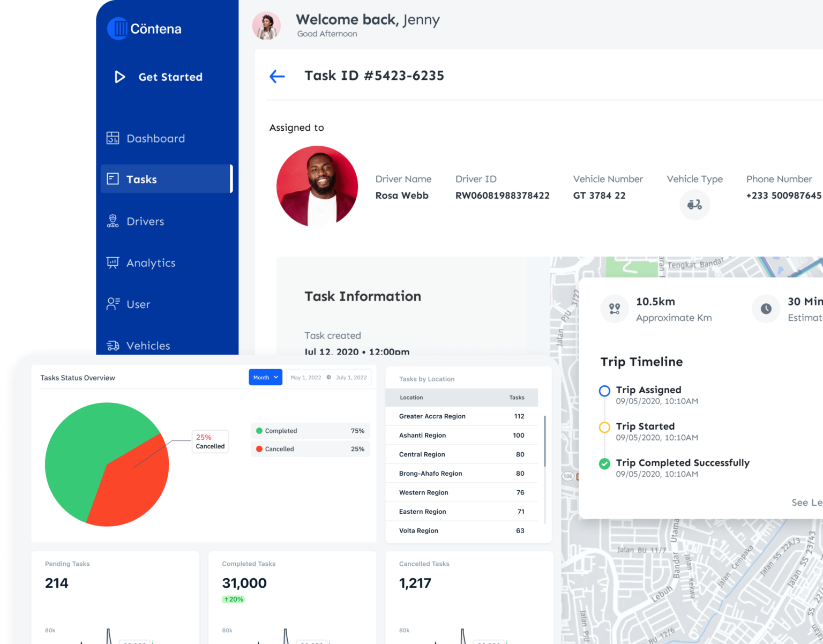Click the clock icon beside 30 Min estimate

tap(766, 309)
